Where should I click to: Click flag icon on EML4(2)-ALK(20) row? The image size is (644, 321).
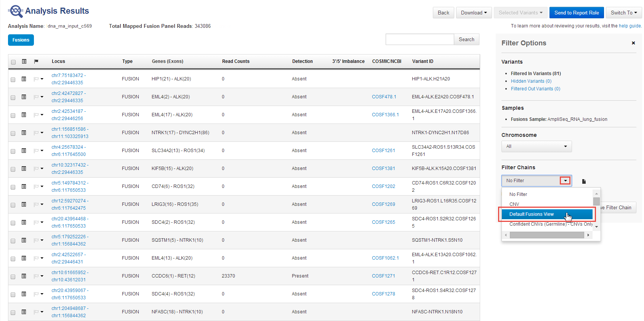pos(37,97)
